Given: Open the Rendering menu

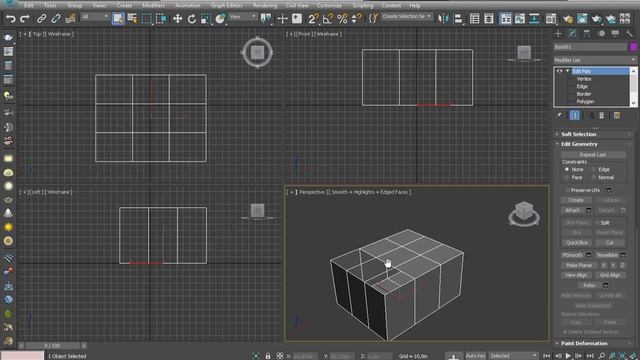Looking at the screenshot, I should 264,5.
